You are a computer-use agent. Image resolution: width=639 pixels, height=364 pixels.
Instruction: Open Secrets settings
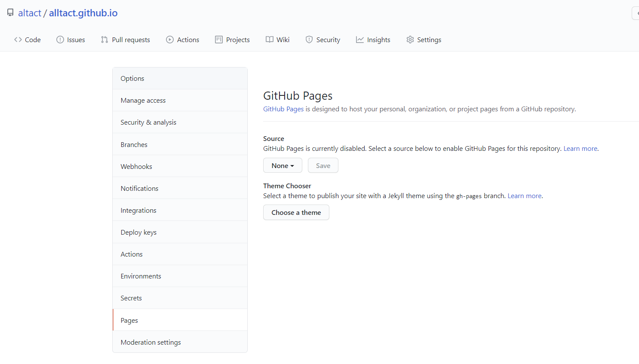tap(180, 298)
